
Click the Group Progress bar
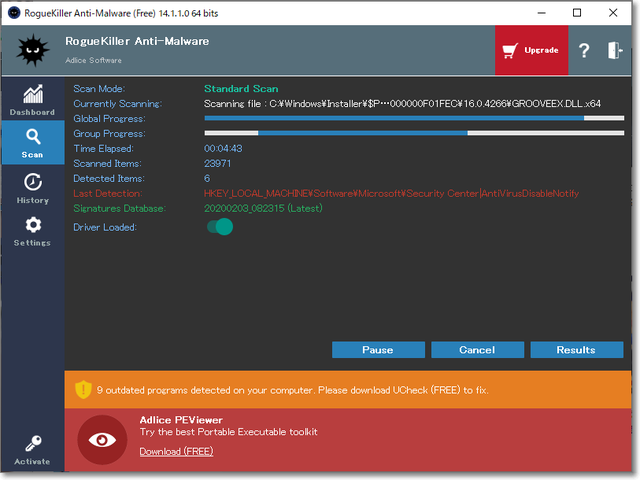point(413,133)
